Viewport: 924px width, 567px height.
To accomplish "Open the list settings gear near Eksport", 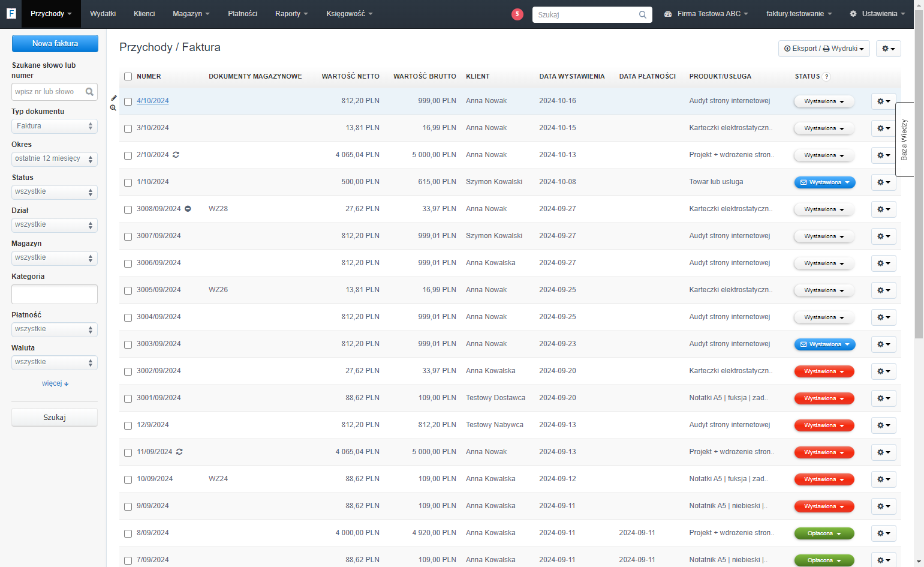I will click(888, 49).
